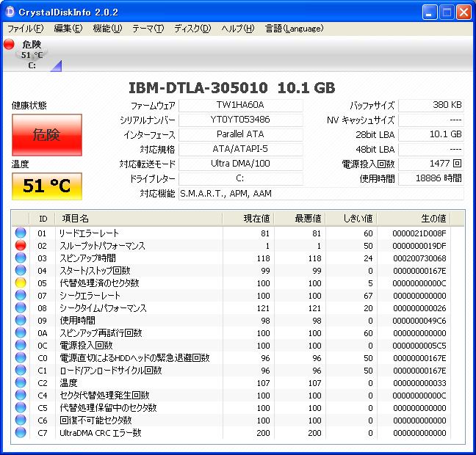Click the yellow status icon for 代替処理済のセクタ数

click(21, 283)
